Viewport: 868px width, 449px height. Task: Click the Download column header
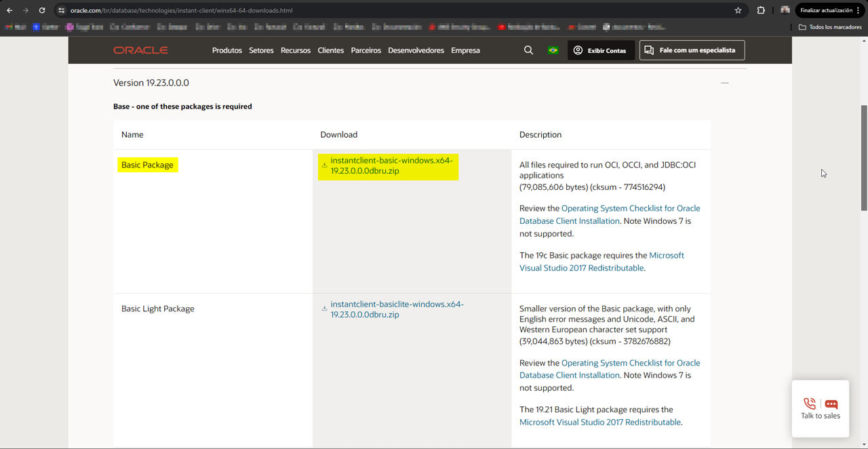338,134
